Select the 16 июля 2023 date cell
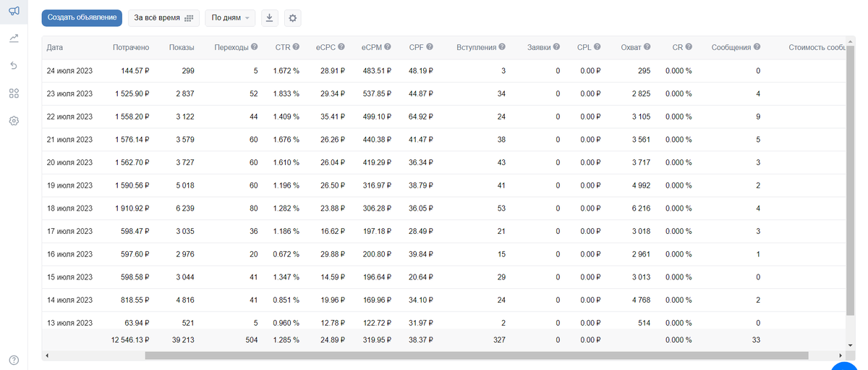868x370 pixels. [69, 254]
